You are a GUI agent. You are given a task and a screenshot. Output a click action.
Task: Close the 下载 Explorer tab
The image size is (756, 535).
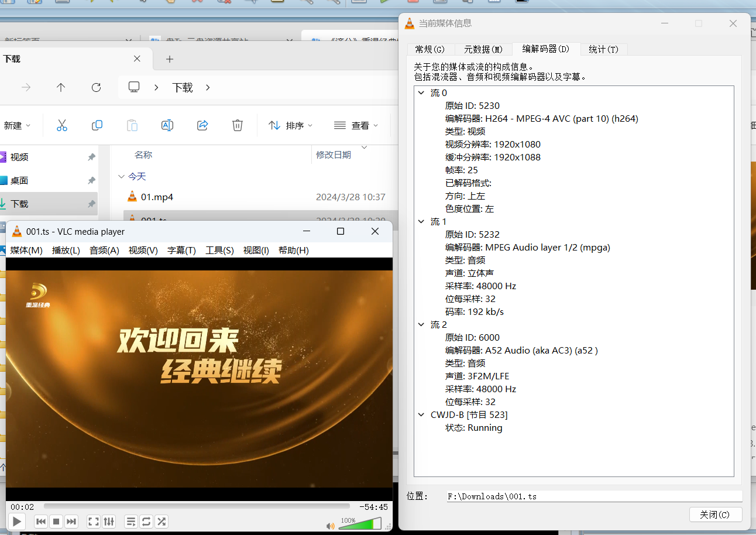pos(137,59)
